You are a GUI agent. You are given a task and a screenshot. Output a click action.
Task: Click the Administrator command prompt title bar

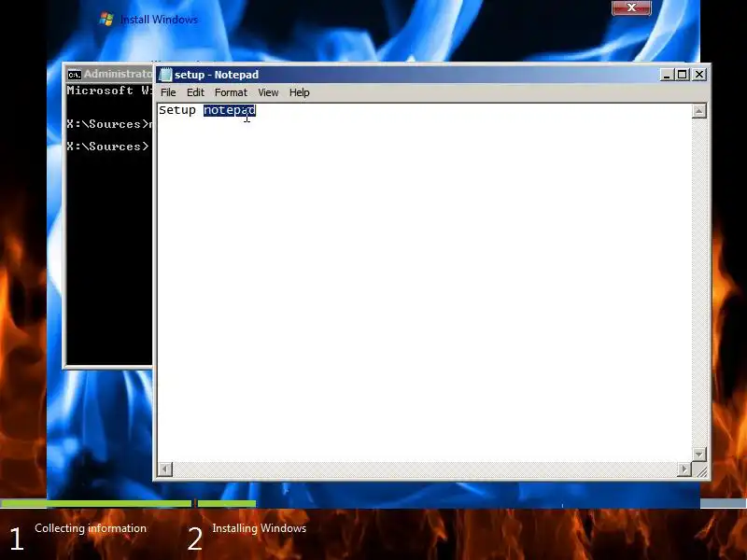coord(108,75)
